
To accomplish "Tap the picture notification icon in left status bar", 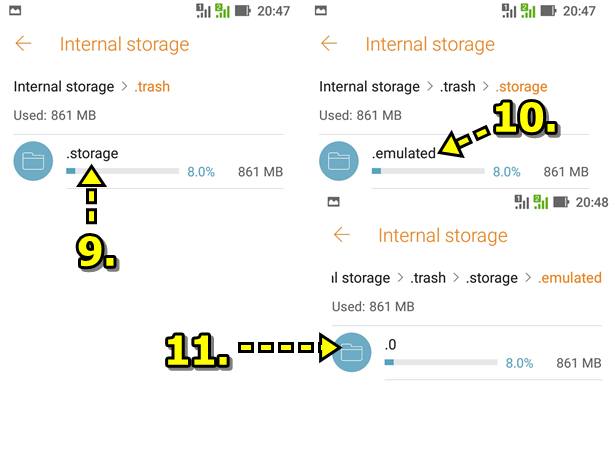I will (15, 11).
